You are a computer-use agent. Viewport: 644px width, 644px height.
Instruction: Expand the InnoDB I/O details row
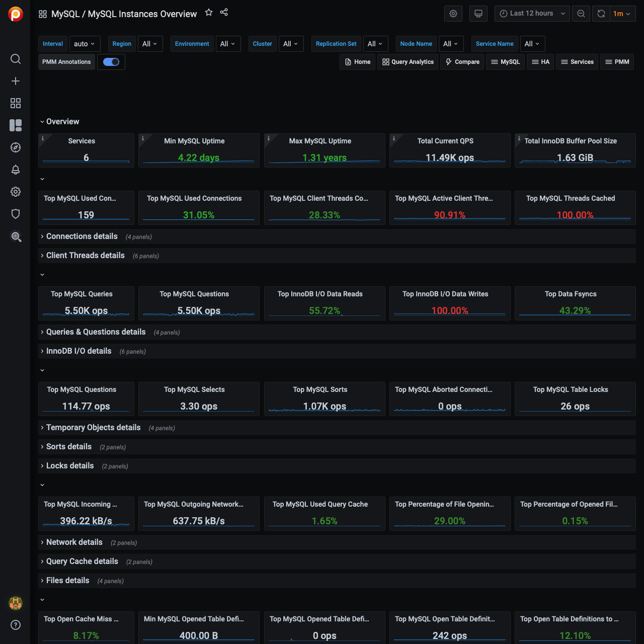(79, 351)
